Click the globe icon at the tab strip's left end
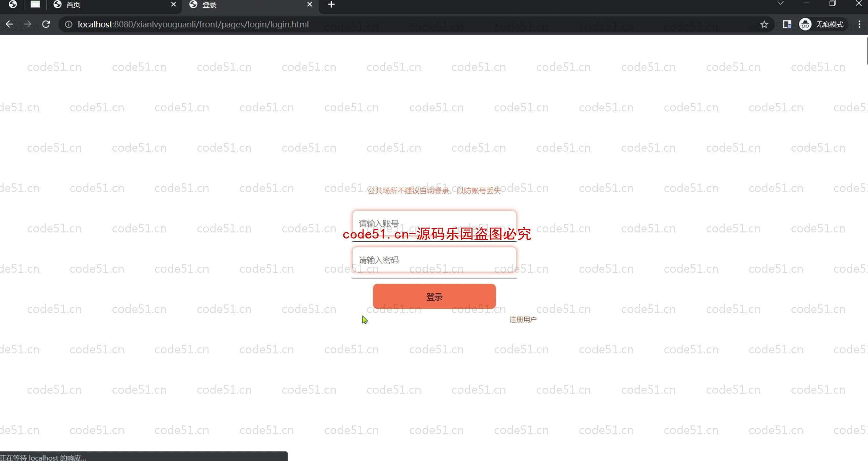Screen dimensions: 868x461 pyautogui.click(x=13, y=4)
